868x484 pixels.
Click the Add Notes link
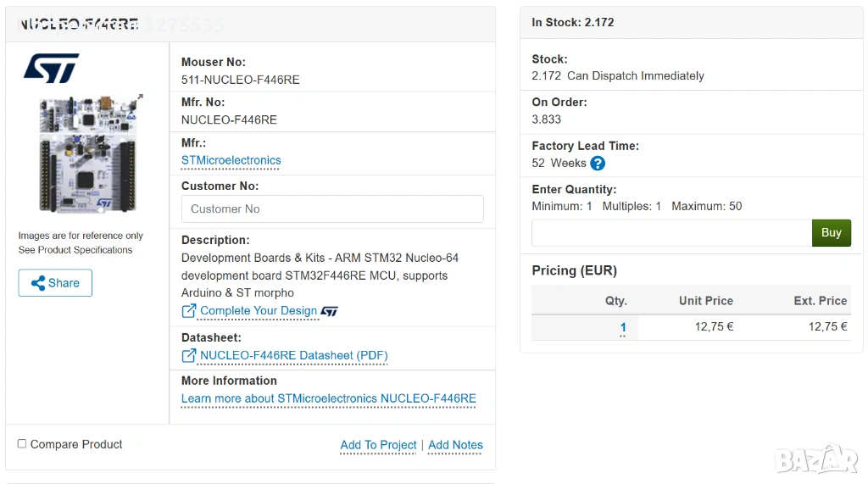(x=455, y=445)
